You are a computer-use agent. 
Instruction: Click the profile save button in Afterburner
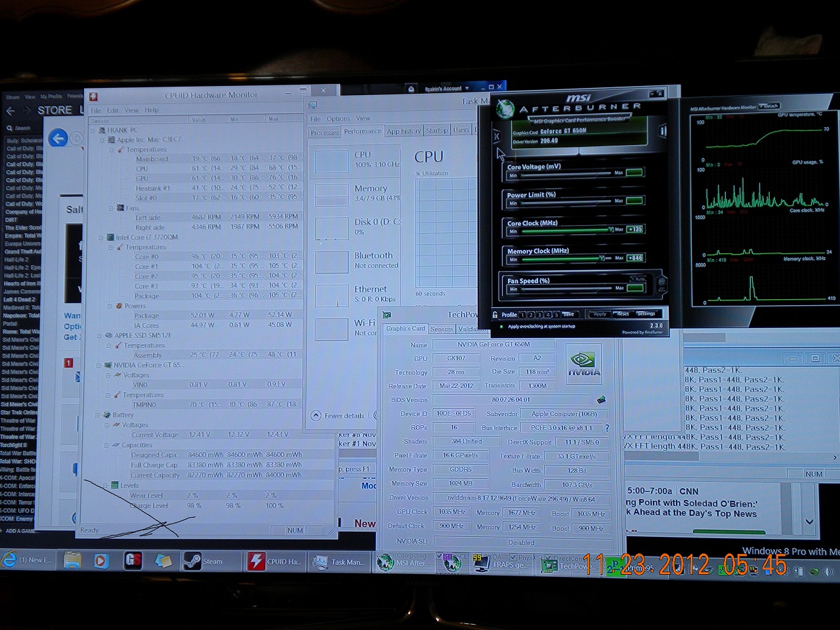pyautogui.click(x=568, y=314)
